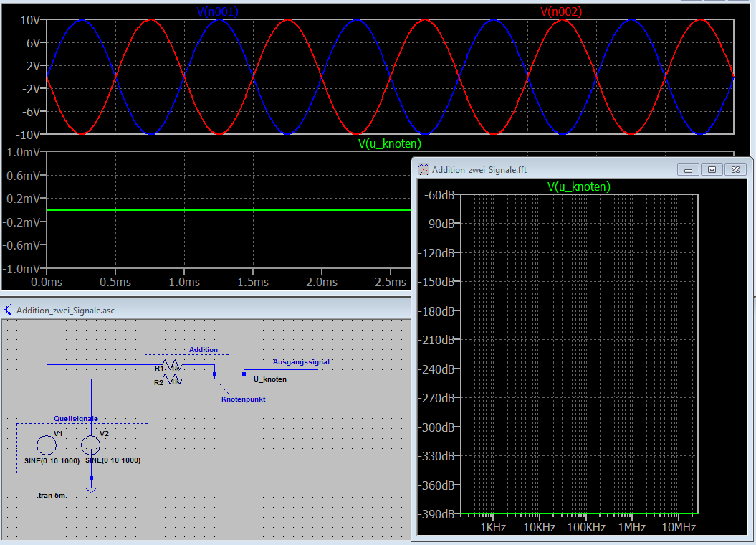Click the Knotenpunkt junction node

click(x=214, y=374)
